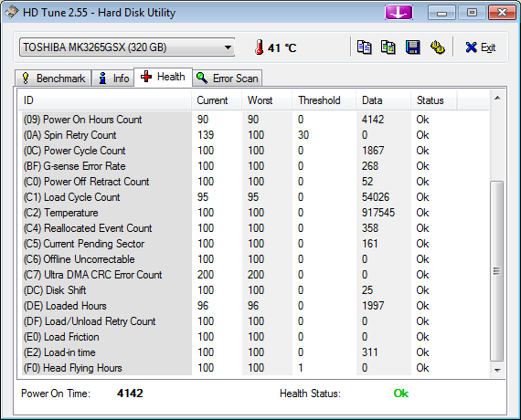The width and height of the screenshot is (521, 420).
Task: Click the vertical scrollbar thumb
Action: (x=497, y=271)
